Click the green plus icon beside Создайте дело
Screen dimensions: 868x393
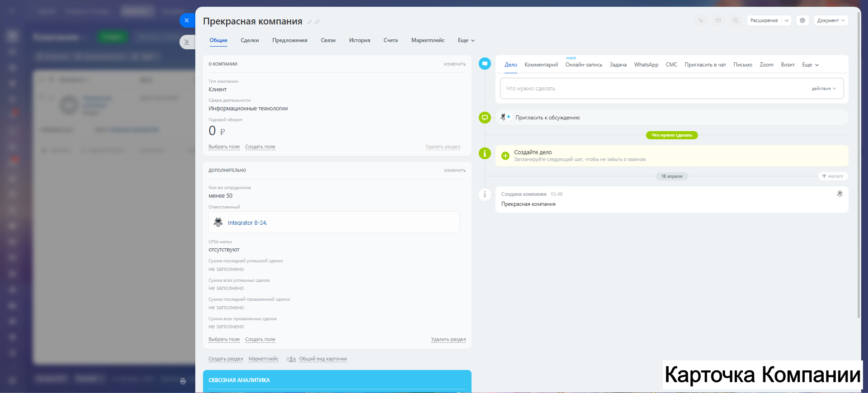coord(505,156)
